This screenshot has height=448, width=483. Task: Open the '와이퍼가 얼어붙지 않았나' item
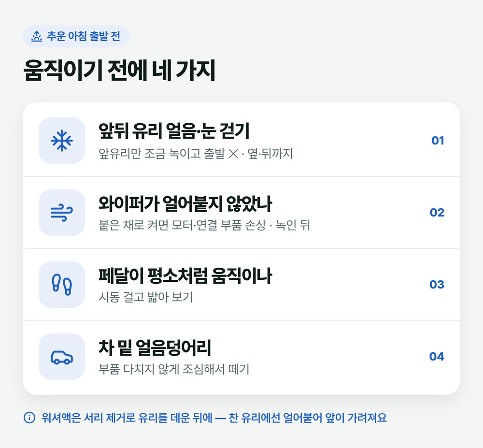[x=241, y=213]
